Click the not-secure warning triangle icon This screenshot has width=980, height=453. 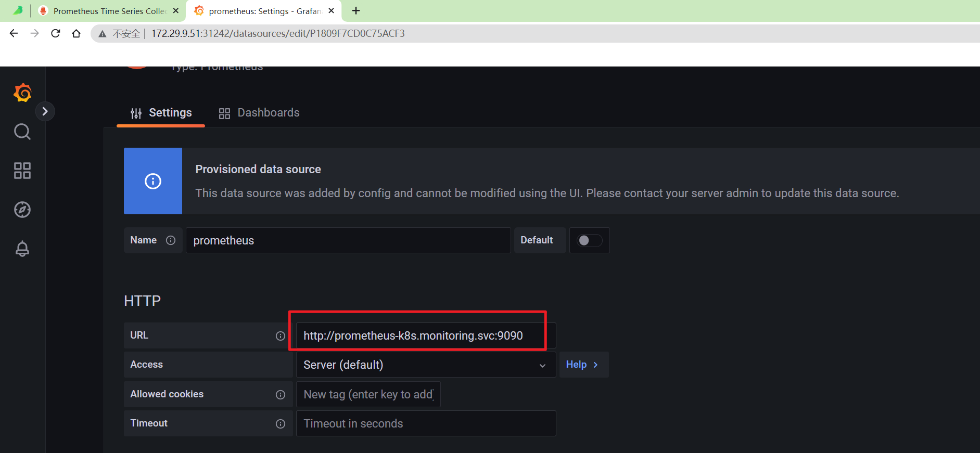tap(103, 34)
